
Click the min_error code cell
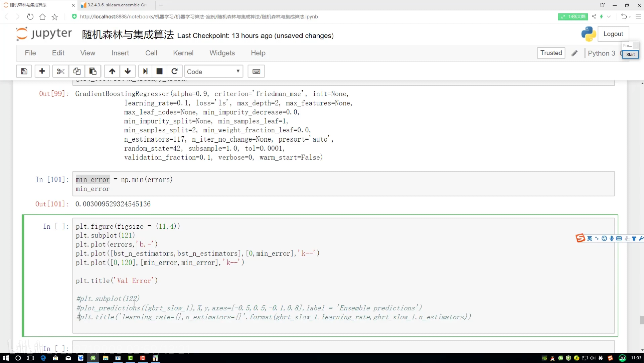pyautogui.click(x=343, y=184)
